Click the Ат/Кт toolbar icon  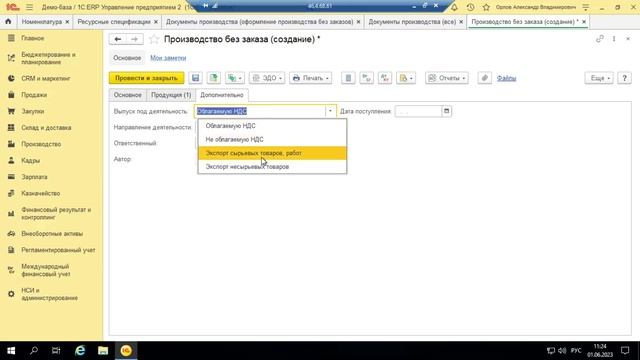pos(384,78)
